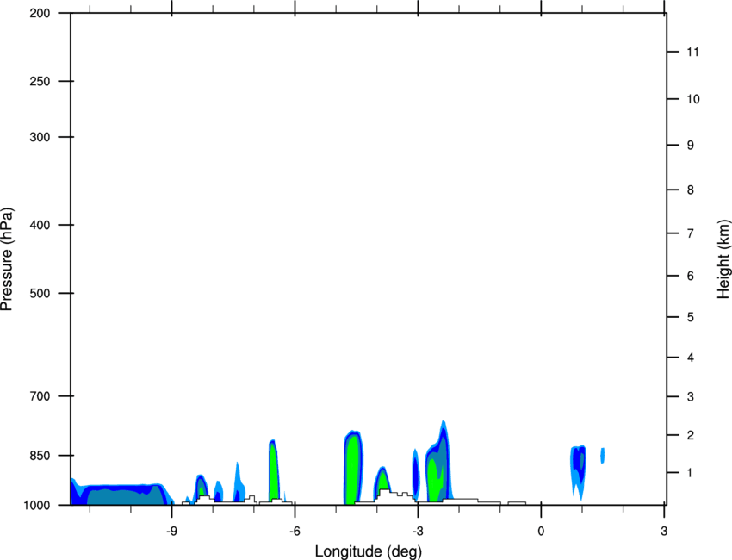Click the narrow green column near -6.5 longitude
The image size is (732, 560).
(x=274, y=470)
